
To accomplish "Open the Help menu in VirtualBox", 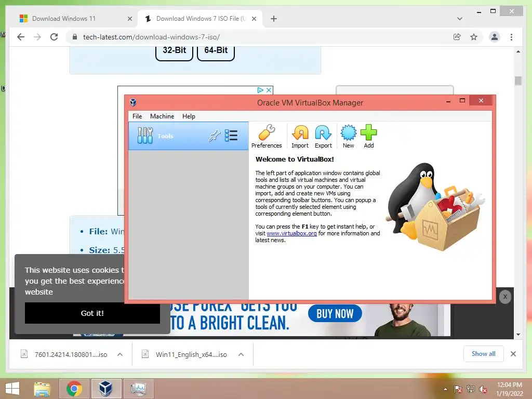I will (x=189, y=116).
